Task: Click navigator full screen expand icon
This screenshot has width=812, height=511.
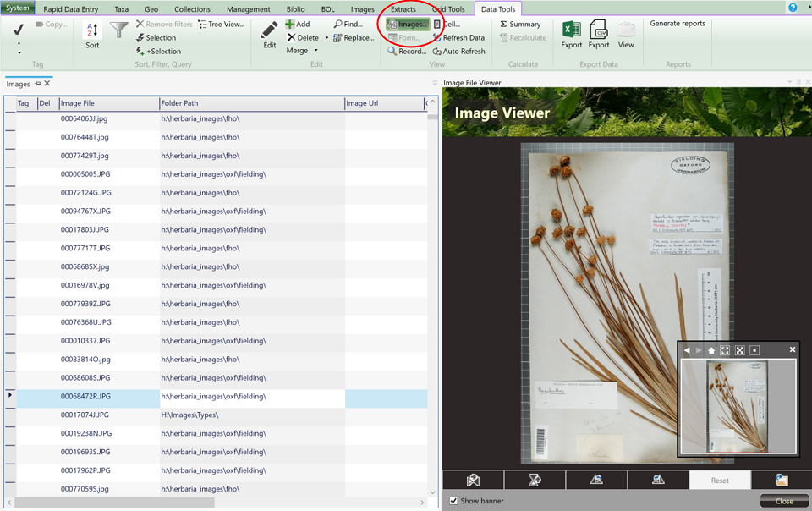Action: coord(739,350)
